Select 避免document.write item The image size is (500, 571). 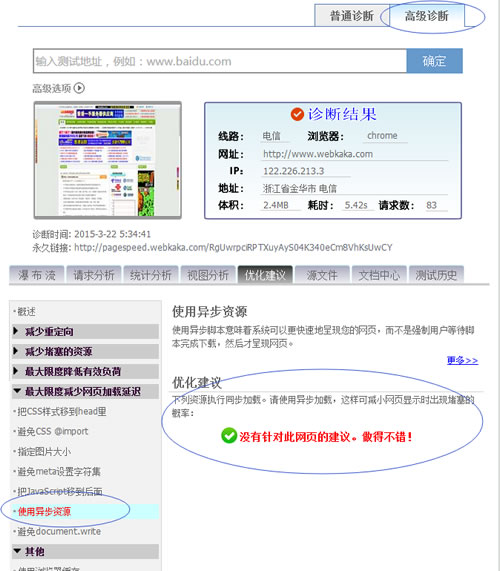[x=59, y=531]
